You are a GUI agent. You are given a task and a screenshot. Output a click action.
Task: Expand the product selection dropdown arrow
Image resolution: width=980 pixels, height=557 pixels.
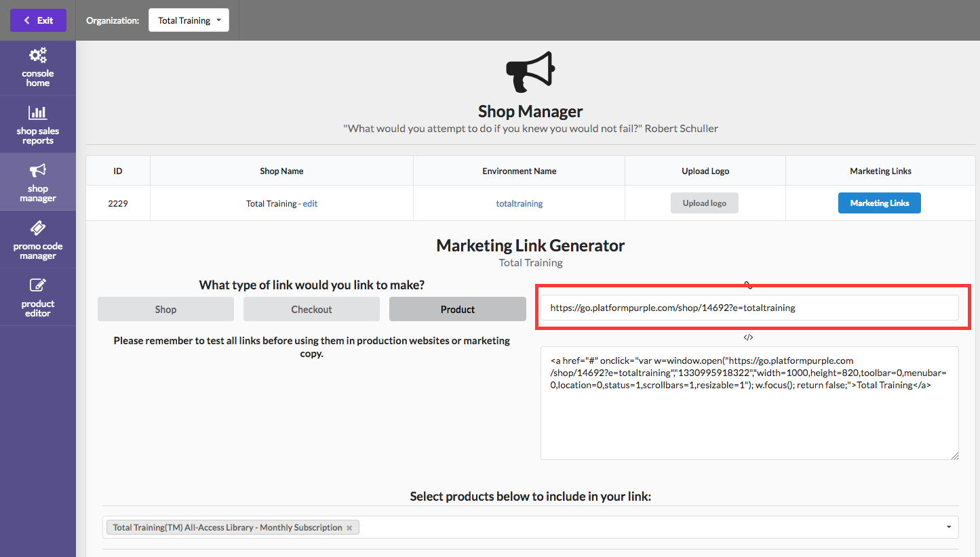coord(949,527)
